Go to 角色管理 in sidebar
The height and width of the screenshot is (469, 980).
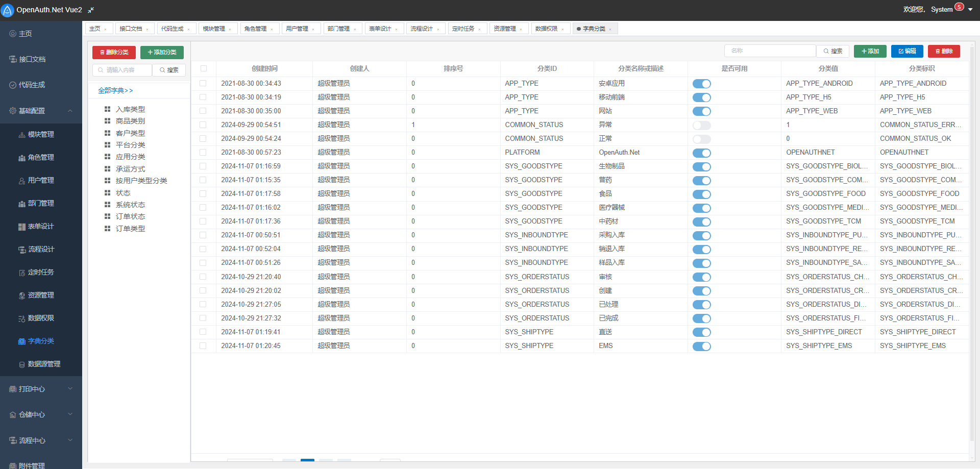(x=41, y=157)
